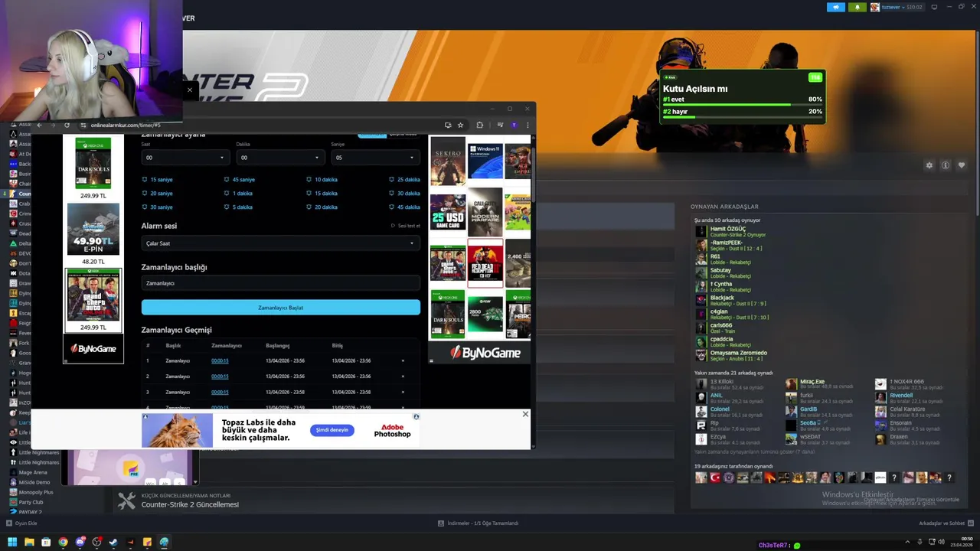The image size is (980, 551).
Task: Open game settings gear on CS2 page
Action: [929, 165]
